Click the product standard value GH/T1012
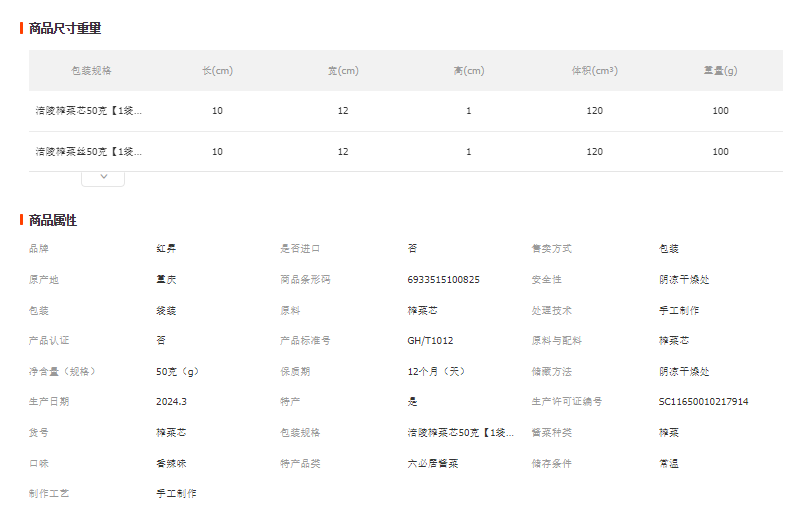The height and width of the screenshot is (516, 799). pyautogui.click(x=430, y=341)
